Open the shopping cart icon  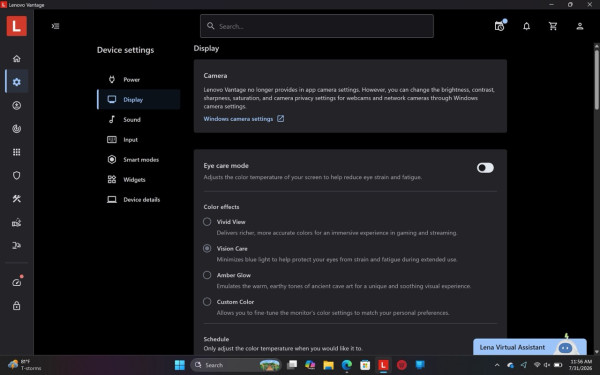(553, 26)
